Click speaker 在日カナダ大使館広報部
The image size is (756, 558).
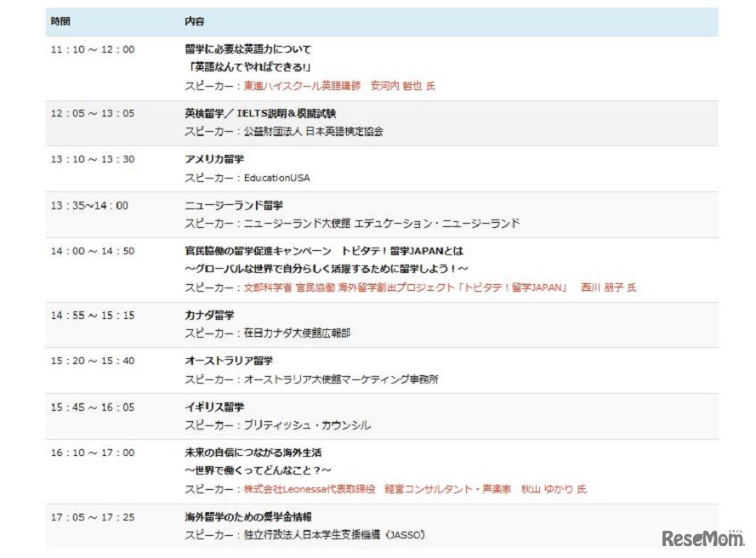pos(297,333)
